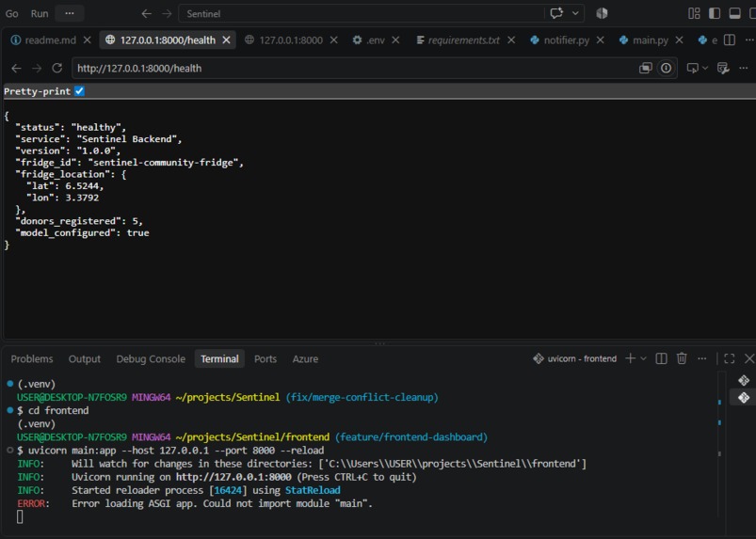Switch to the readme.md tab
Screen dimensions: 756x539
44,40
